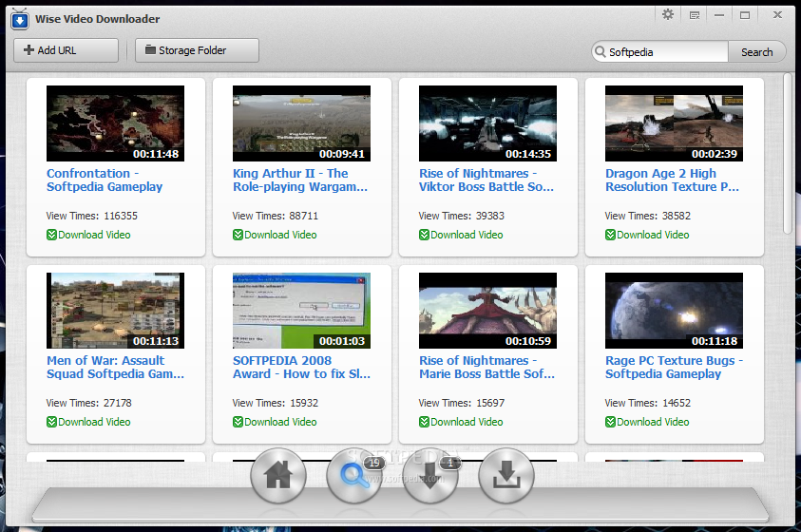Download Video for King Arthur II
The image size is (801, 532).
click(x=275, y=235)
